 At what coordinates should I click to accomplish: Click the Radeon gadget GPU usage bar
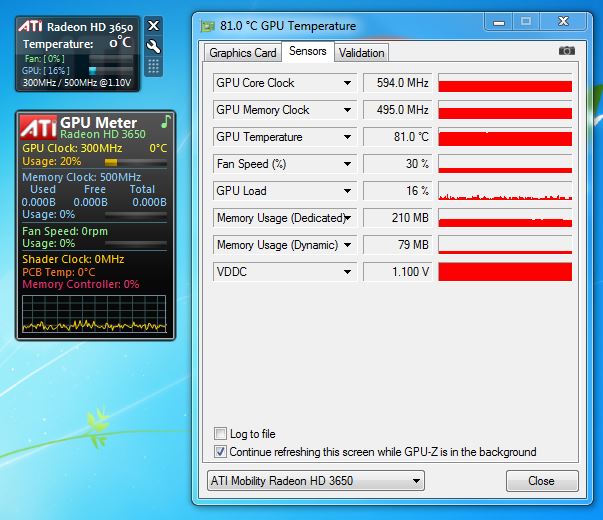(111, 70)
